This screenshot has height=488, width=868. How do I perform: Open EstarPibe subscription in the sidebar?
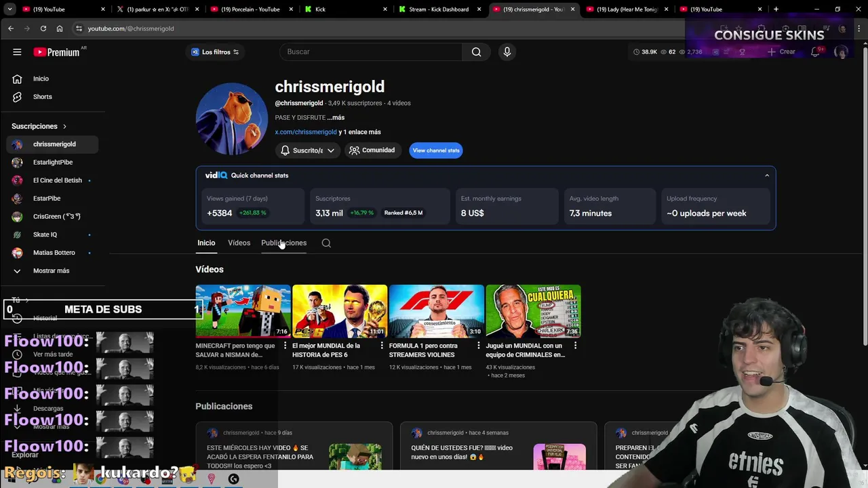tap(52, 199)
